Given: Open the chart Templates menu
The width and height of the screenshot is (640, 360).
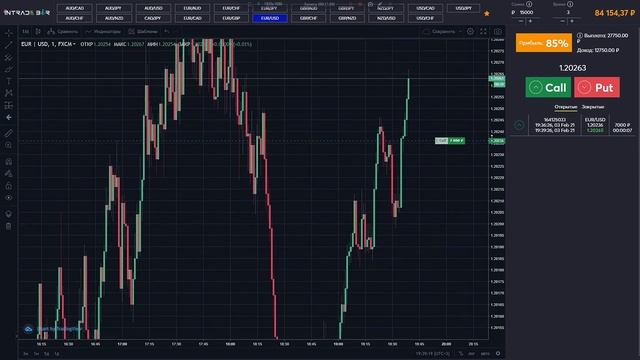Looking at the screenshot, I should pyautogui.click(x=143, y=31).
